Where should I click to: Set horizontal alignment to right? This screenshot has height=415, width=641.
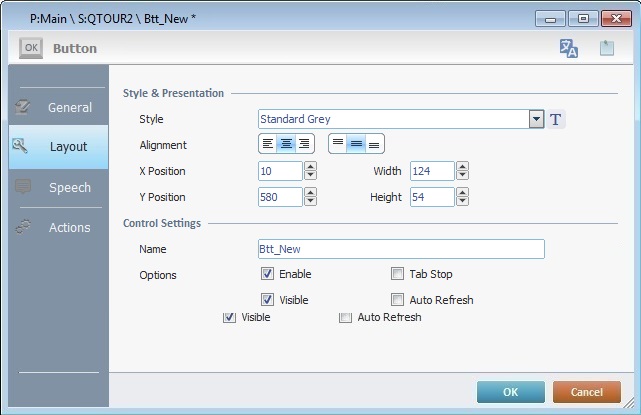point(303,144)
